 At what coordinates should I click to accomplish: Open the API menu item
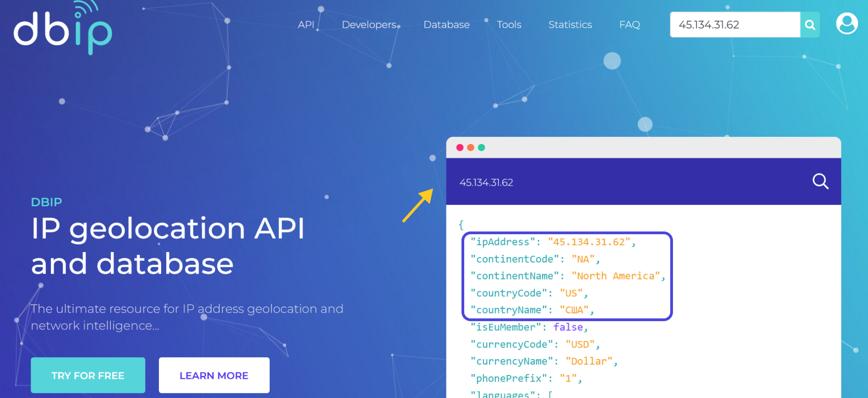306,25
